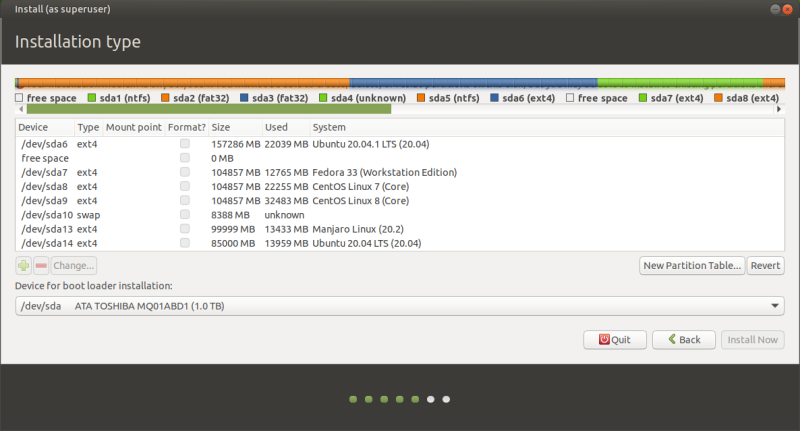Select the CentOS Linux 7 partition row

(400, 187)
